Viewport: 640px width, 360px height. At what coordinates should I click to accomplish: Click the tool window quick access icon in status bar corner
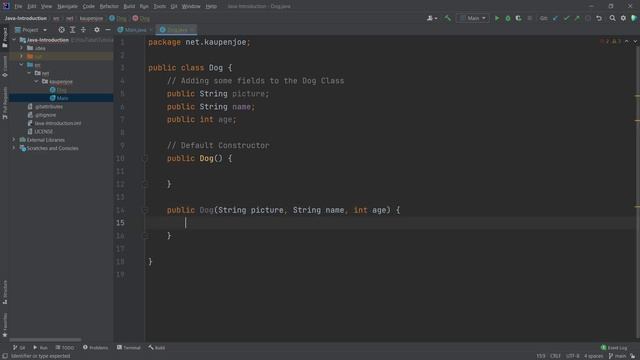pos(5,356)
